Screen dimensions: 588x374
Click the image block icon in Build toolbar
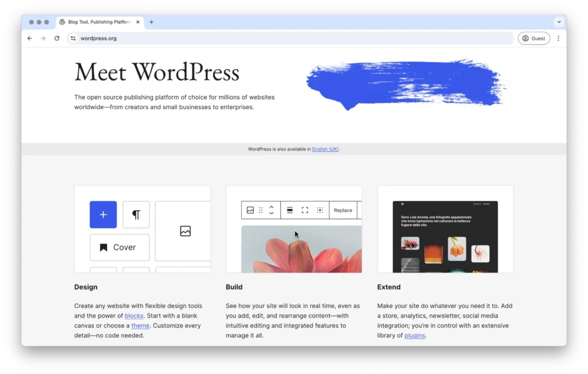(x=250, y=210)
